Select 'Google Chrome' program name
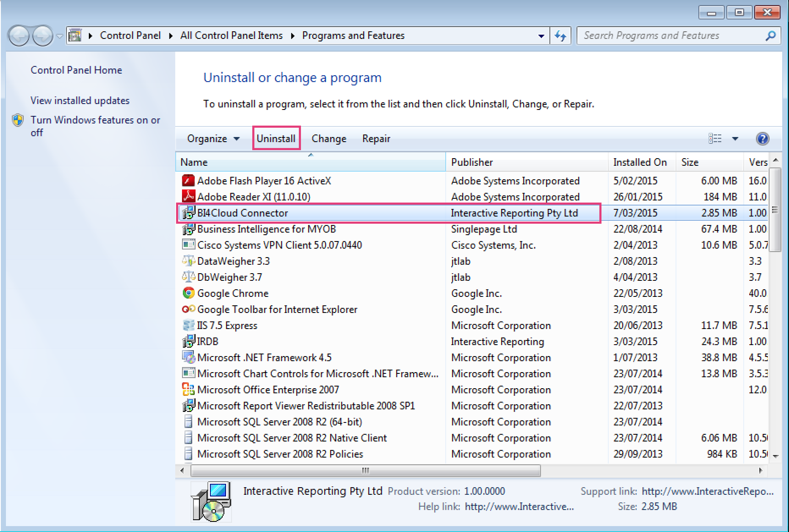Viewport: 789px width, 532px height. point(233,293)
